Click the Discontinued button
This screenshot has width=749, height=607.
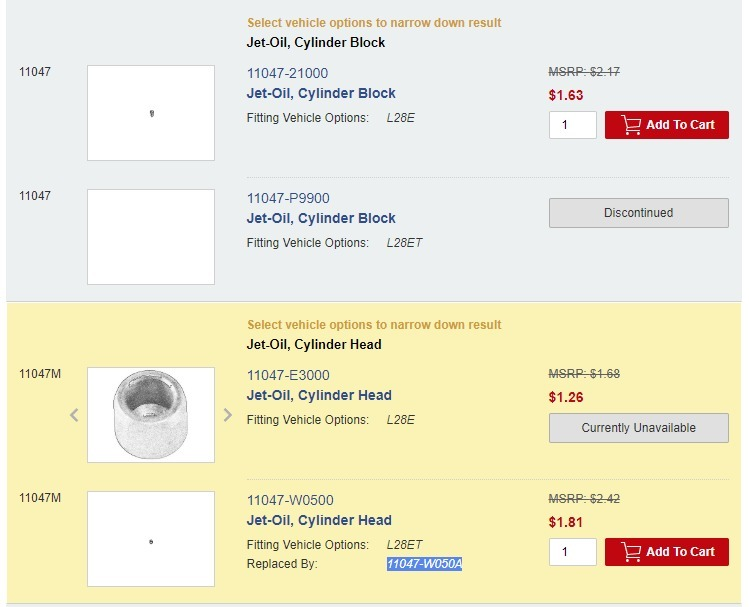point(639,213)
